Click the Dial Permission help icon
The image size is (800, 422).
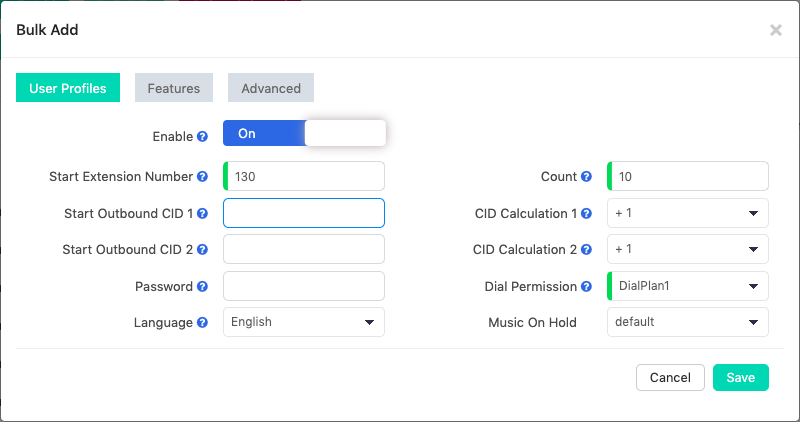pyautogui.click(x=586, y=287)
